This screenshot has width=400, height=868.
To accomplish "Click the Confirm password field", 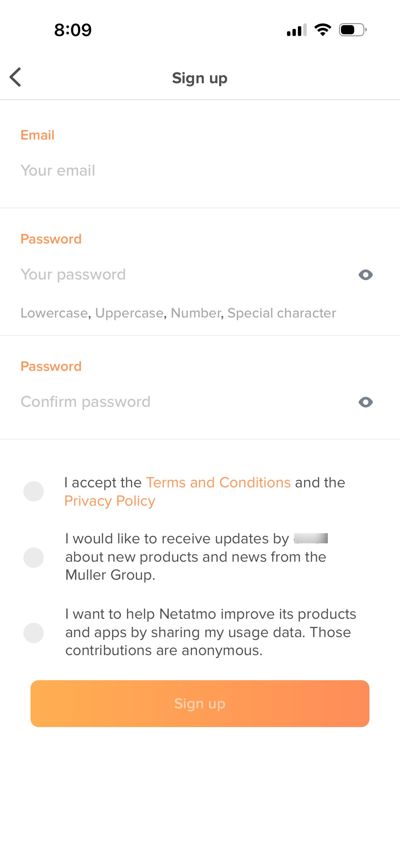I will tap(136, 402).
